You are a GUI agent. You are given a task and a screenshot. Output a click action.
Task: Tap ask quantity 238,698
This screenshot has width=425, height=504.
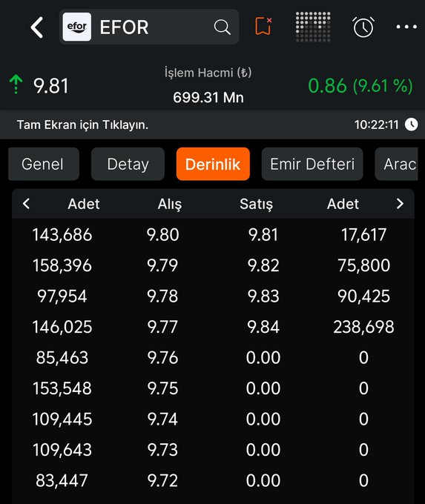(x=363, y=327)
